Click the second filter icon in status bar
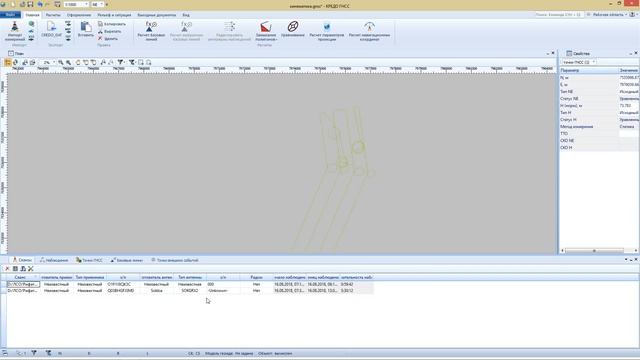 48,353
